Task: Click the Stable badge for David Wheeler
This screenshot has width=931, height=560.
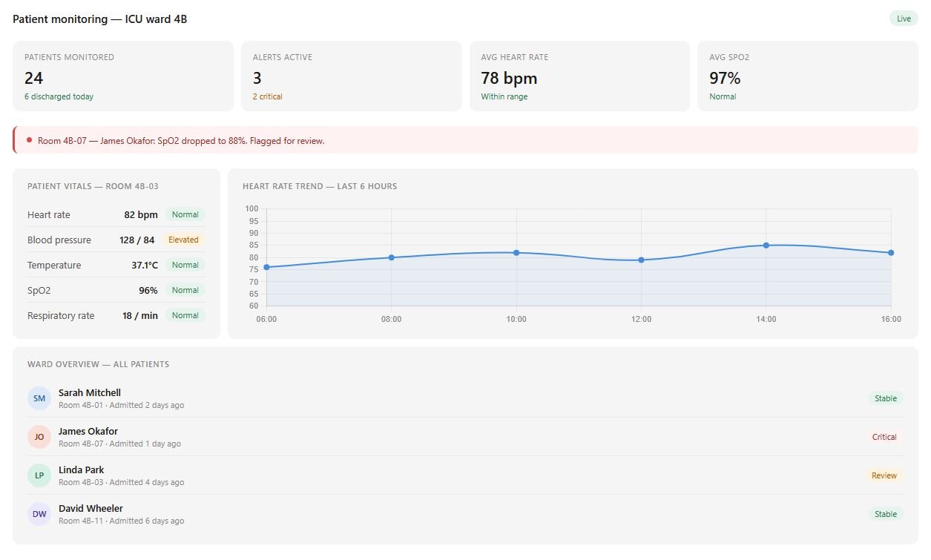Action: 886,514
